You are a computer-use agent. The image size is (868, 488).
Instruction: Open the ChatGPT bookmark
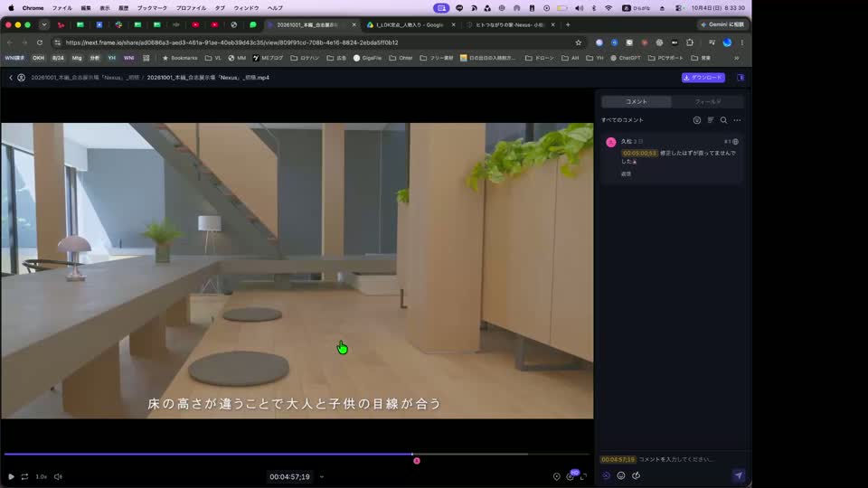pyautogui.click(x=625, y=58)
